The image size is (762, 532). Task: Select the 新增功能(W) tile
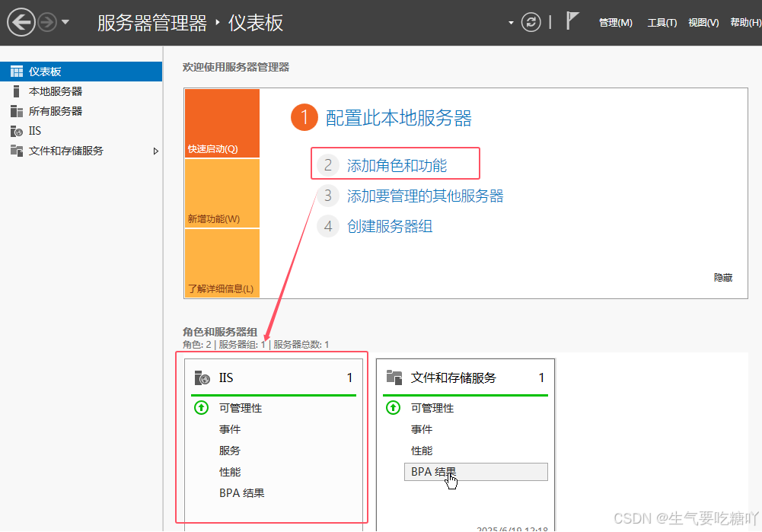[x=222, y=193]
